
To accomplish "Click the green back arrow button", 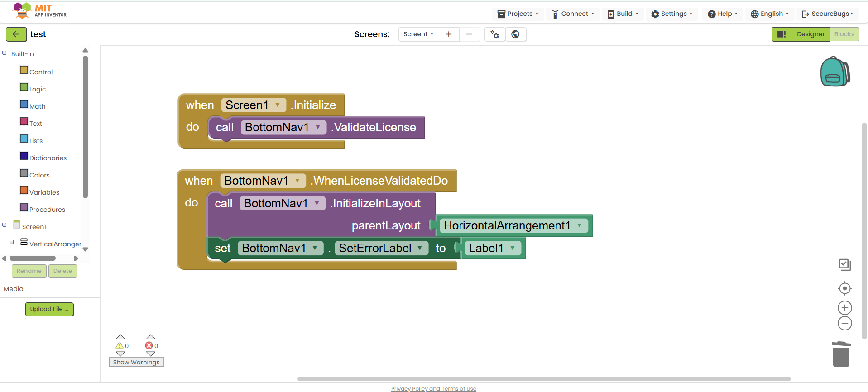I will (16, 34).
